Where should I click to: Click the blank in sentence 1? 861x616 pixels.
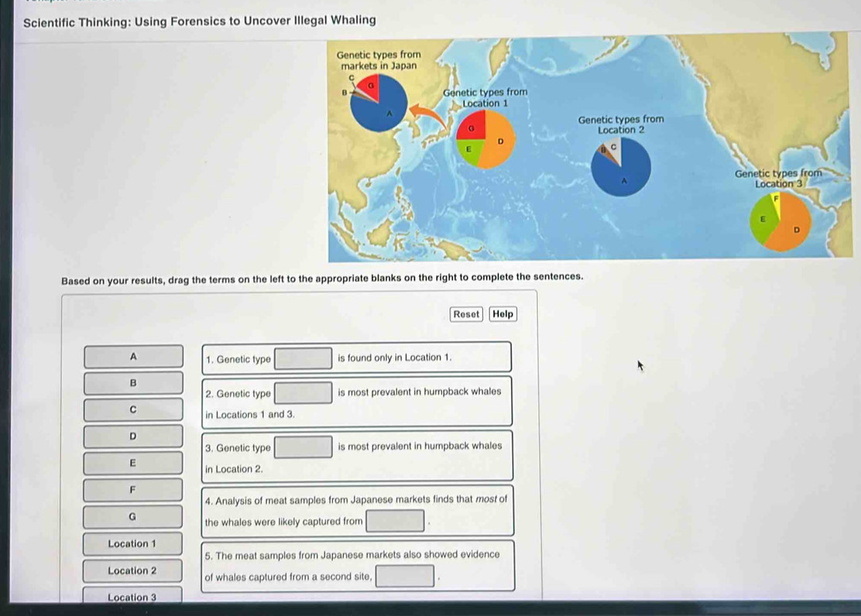click(x=303, y=359)
